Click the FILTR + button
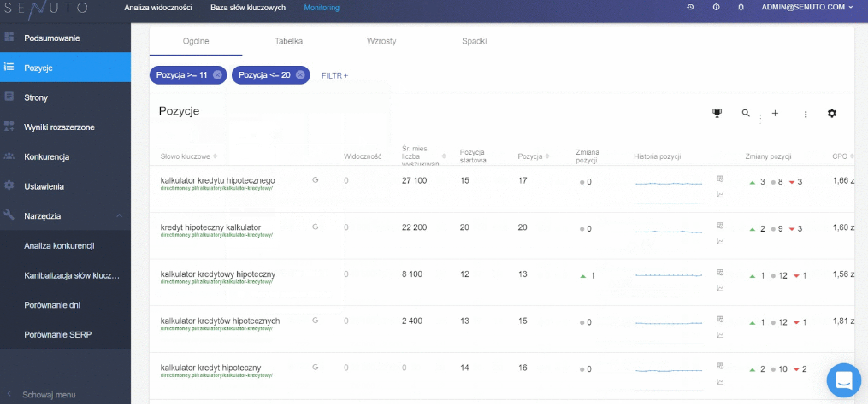 [x=335, y=75]
